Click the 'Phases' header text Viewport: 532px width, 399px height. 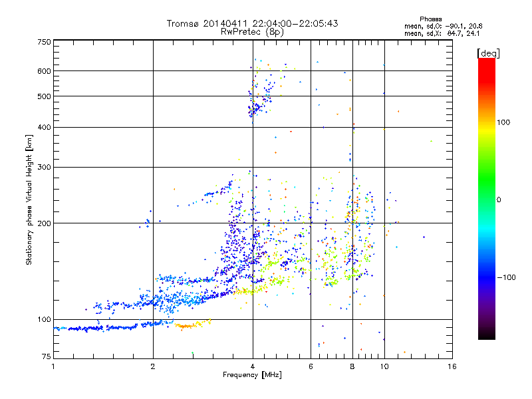(x=430, y=19)
